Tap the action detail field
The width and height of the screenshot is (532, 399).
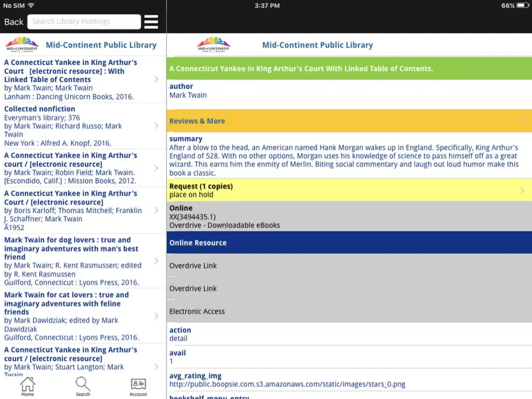point(349,334)
